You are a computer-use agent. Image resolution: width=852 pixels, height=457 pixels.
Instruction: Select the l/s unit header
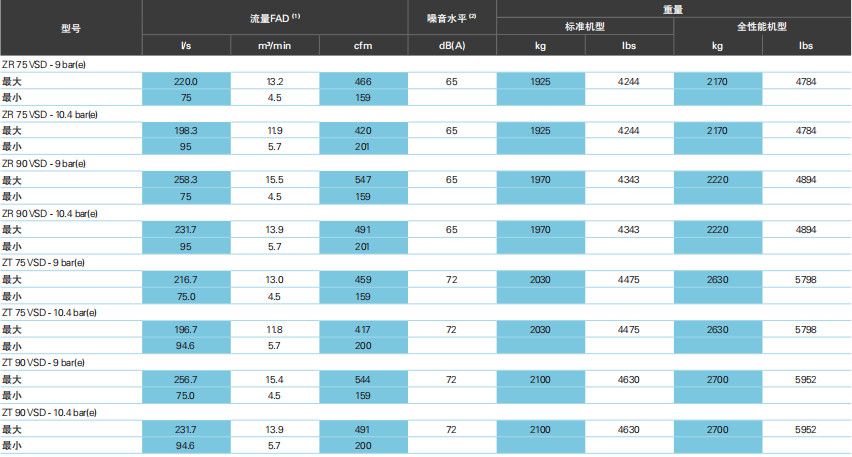186,46
